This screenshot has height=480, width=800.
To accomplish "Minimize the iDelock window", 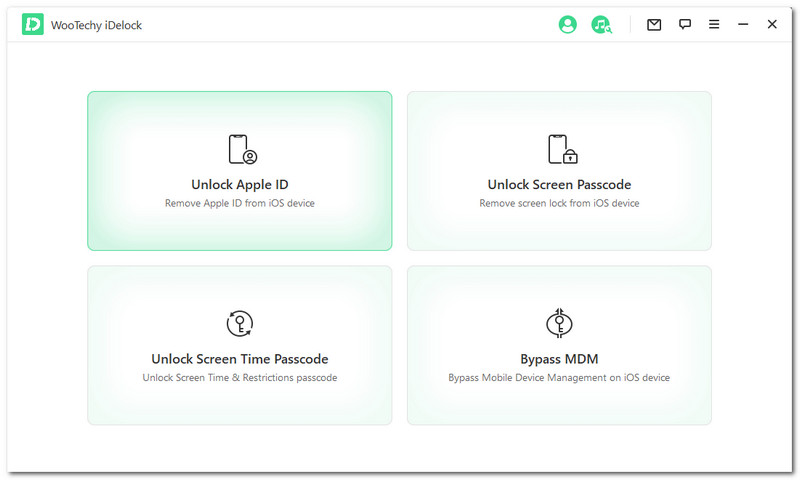I will click(x=743, y=25).
